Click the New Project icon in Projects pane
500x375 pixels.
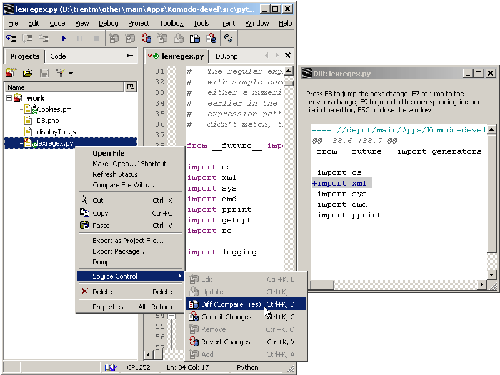pyautogui.click(x=11, y=72)
